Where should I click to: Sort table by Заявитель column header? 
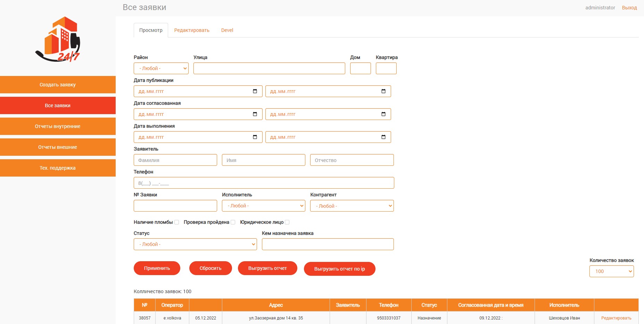pyautogui.click(x=348, y=305)
